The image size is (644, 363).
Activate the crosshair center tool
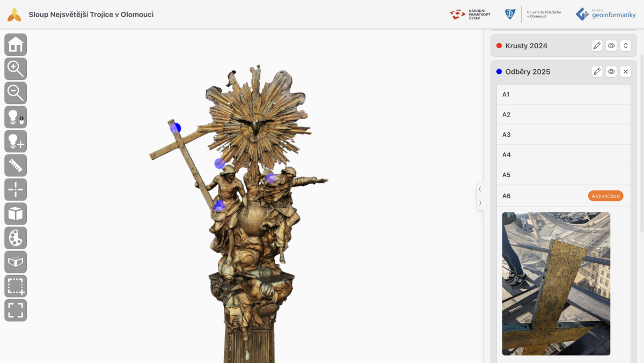(16, 190)
